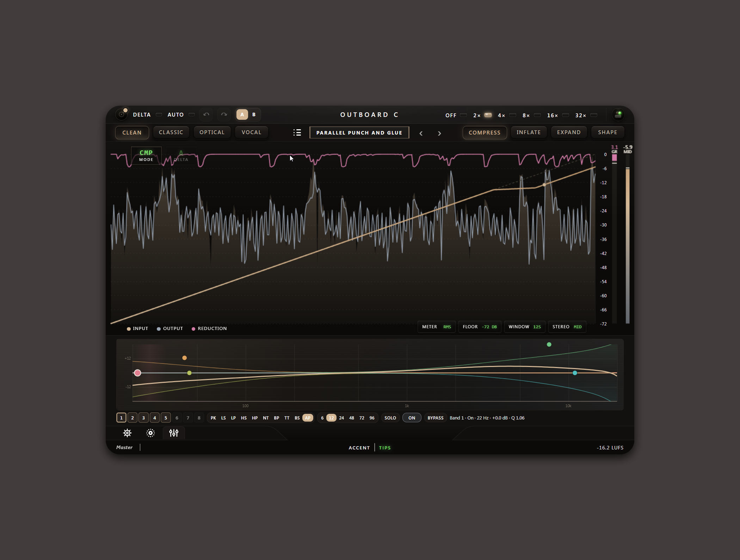This screenshot has width=740, height=560.
Task: Click the green status icon at top right
Action: (618, 115)
